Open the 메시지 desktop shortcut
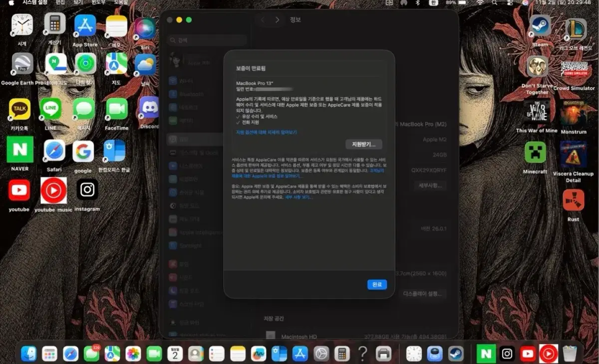 pyautogui.click(x=84, y=109)
